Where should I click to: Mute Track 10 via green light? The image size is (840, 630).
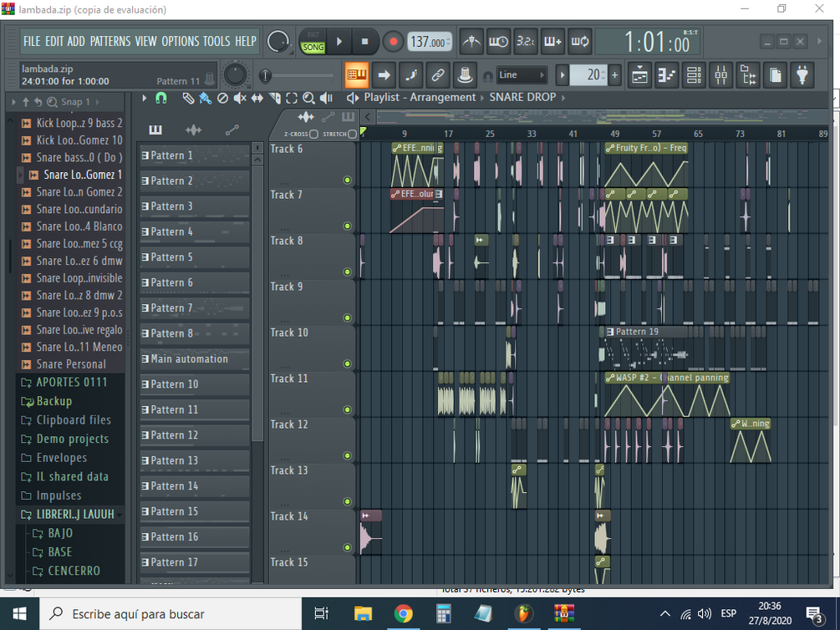pos(347,363)
